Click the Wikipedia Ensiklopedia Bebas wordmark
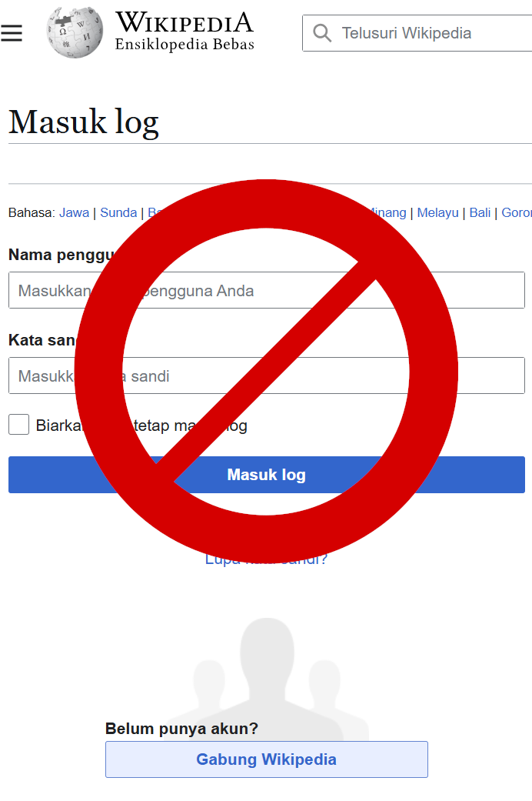 click(185, 32)
